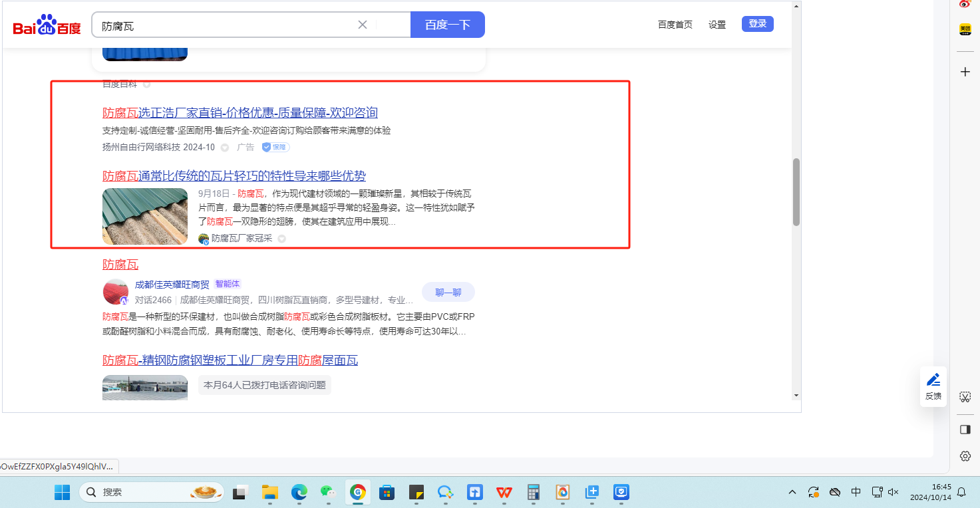The image size is (980, 508).
Task: Click the Weibo sidebar icon
Action: [x=965, y=4]
